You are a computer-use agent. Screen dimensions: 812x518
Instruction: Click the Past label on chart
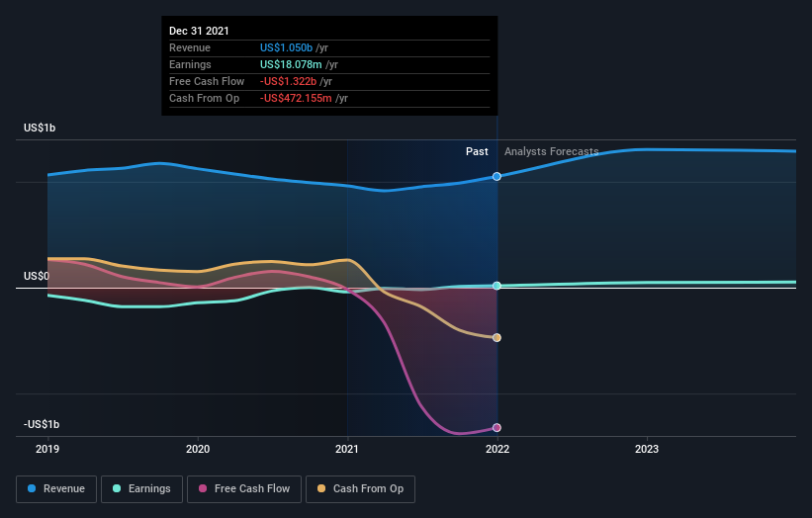tap(477, 151)
